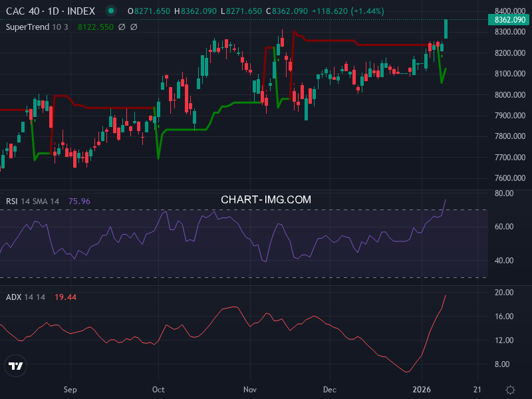The height and width of the screenshot is (399, 532).
Task: Click the first Ø icon beside SuperTrend value
Action: [x=120, y=28]
